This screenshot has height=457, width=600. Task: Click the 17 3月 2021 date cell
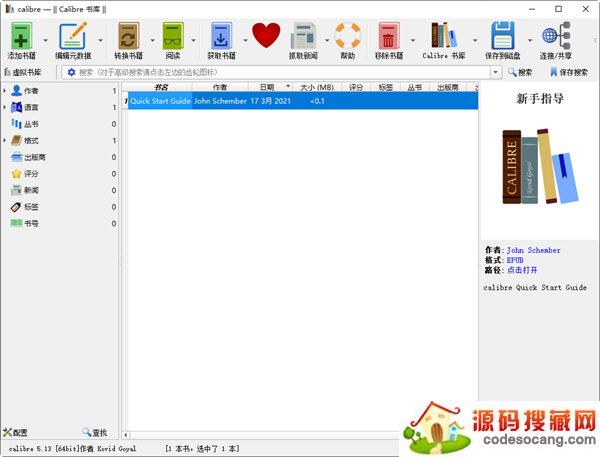tap(271, 101)
